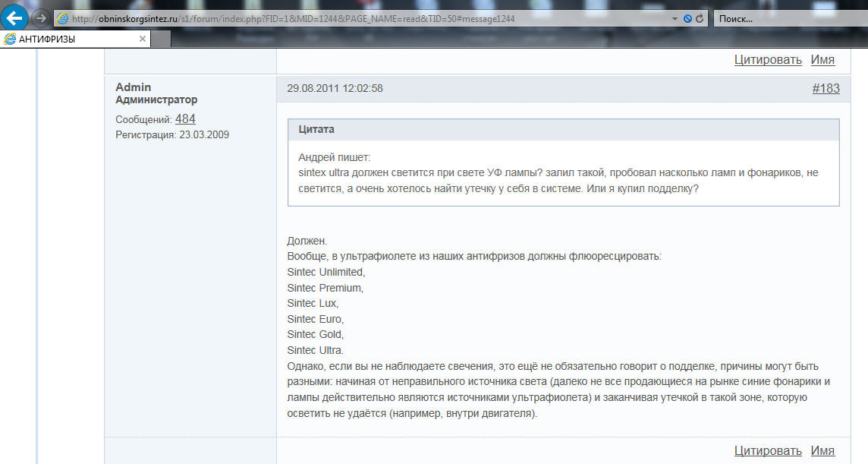Click Цитировать link above post #183
The height and width of the screenshot is (464, 868).
(768, 60)
